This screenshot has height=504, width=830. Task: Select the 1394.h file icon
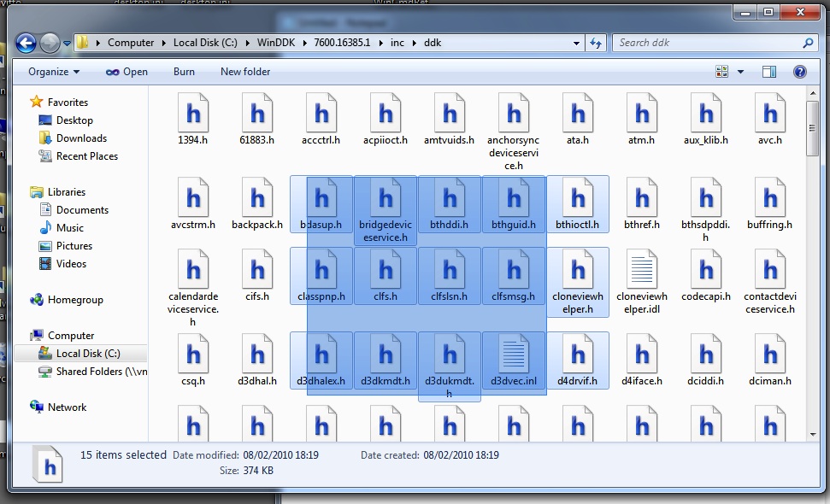193,113
